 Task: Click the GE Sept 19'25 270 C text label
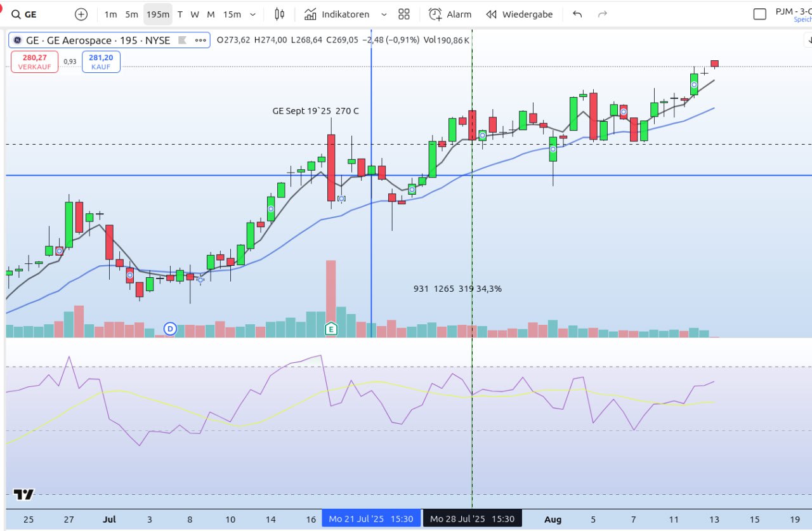(315, 111)
